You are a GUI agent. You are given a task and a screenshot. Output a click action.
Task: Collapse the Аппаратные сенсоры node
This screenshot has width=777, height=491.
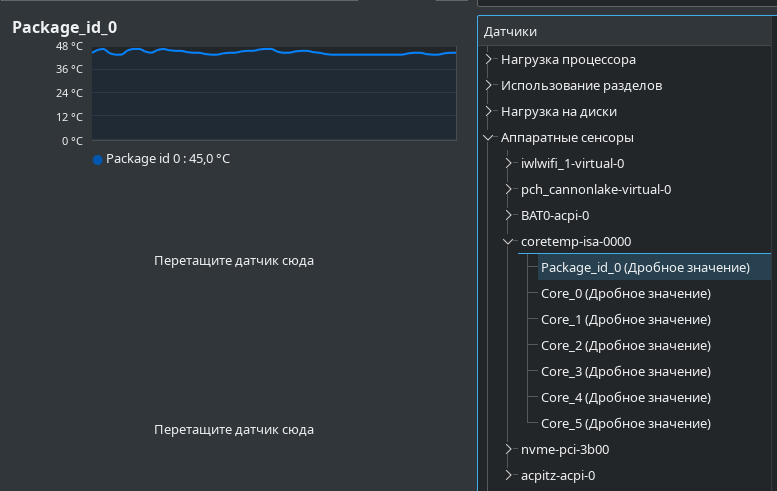489,138
